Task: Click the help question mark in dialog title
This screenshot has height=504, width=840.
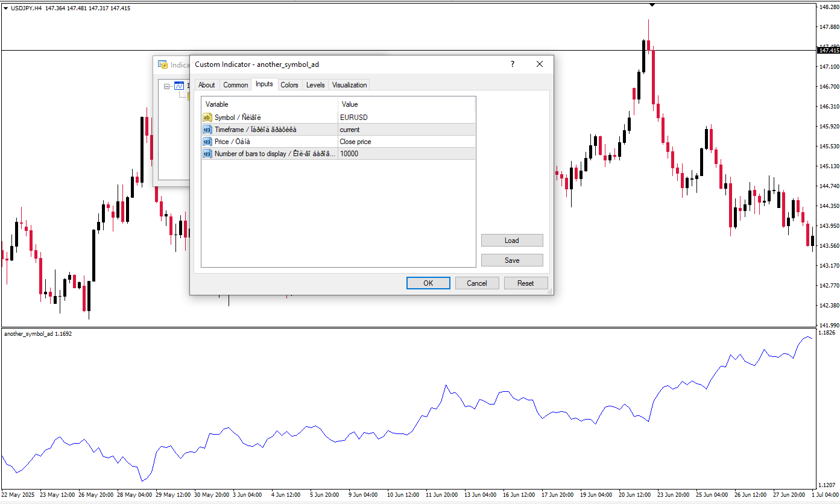Action: point(513,64)
